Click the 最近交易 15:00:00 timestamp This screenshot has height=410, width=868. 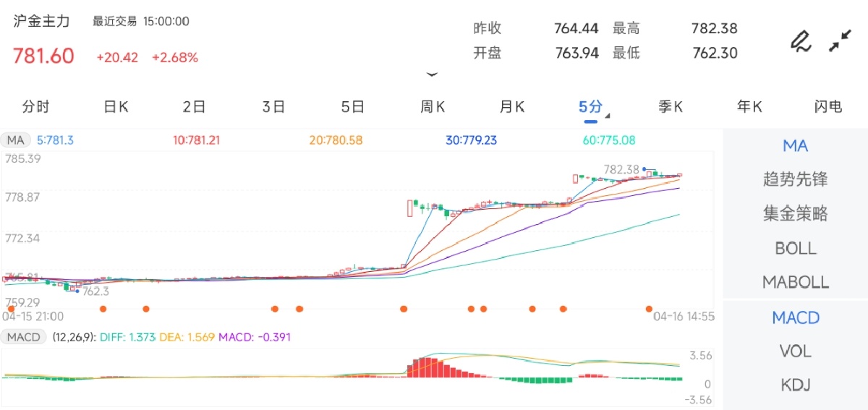(x=141, y=22)
